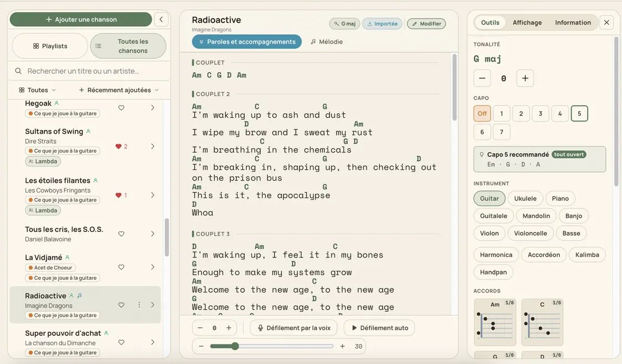This screenshot has height=364, width=622.
Task: Click the Acet de Choeur tag
Action: (x=50, y=267)
